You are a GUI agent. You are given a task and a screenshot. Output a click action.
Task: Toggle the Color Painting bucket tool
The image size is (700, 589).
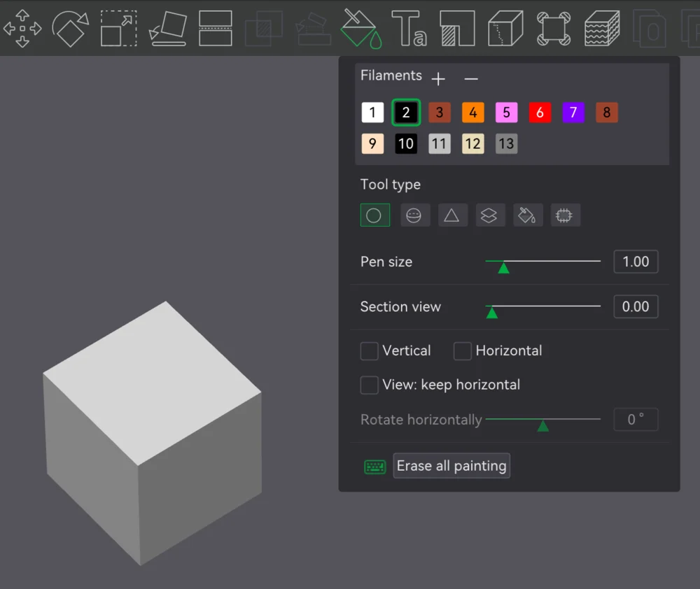pyautogui.click(x=360, y=29)
